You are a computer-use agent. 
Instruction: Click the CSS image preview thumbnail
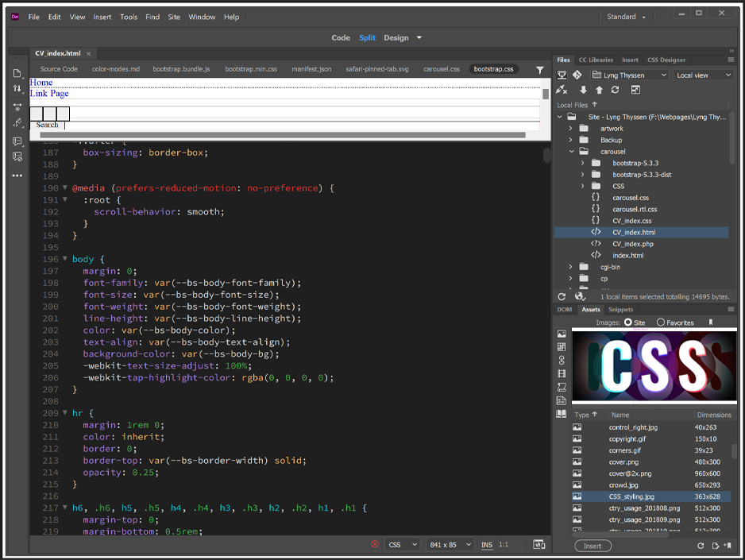coord(654,367)
